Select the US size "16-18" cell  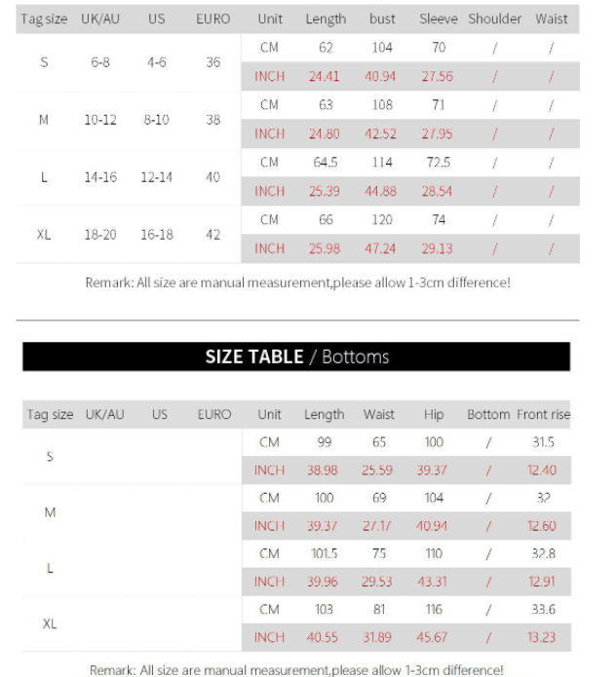tap(156, 235)
